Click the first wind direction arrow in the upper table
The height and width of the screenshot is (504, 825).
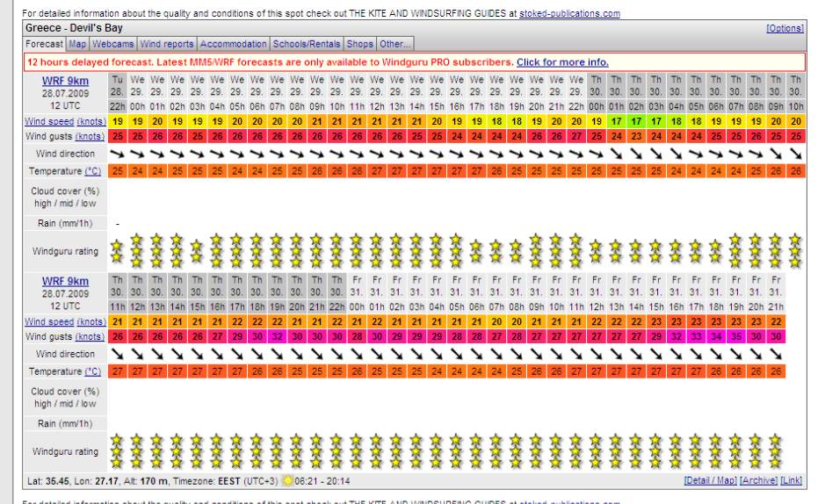pos(117,152)
